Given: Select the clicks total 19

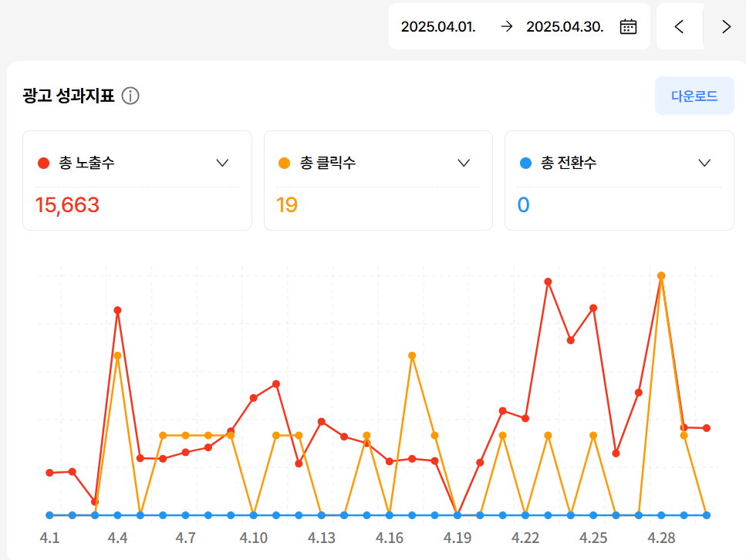Looking at the screenshot, I should pyautogui.click(x=287, y=205).
